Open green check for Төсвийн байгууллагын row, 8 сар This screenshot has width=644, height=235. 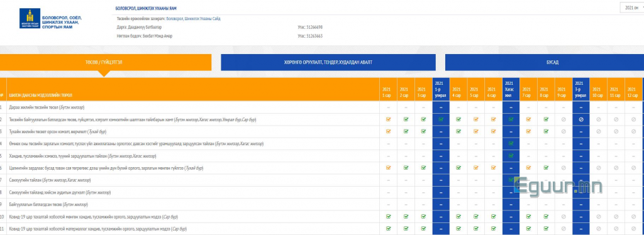546,119
